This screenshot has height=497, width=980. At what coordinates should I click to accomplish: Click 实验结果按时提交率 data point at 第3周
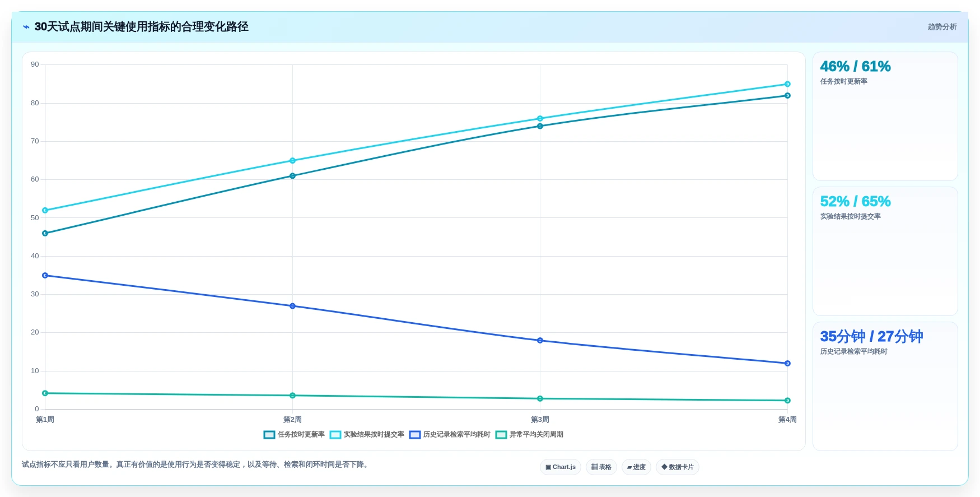coord(540,119)
